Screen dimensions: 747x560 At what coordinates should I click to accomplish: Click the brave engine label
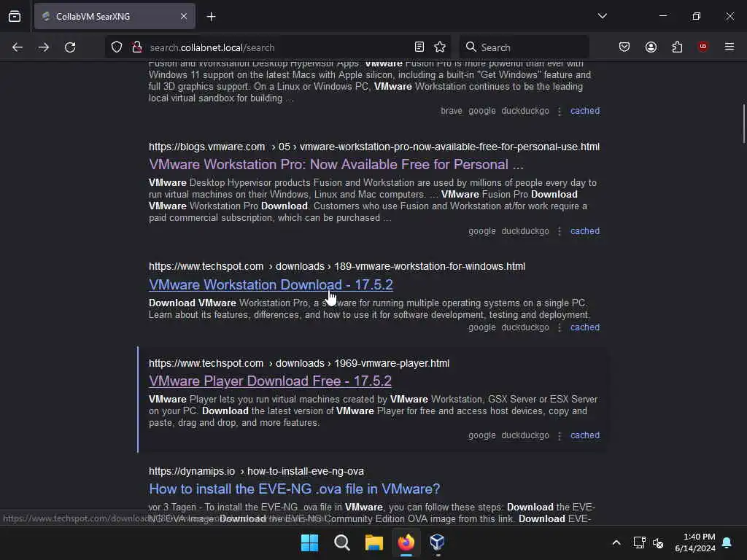[451, 111]
